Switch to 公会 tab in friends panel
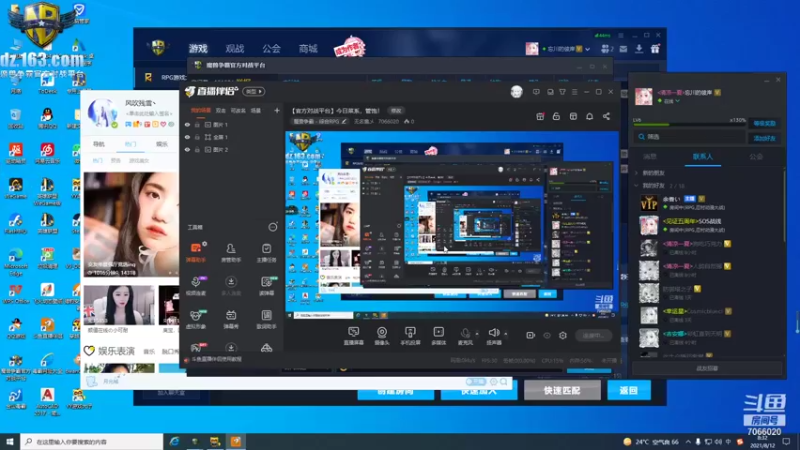Viewport: 800px width, 450px height. pyautogui.click(x=756, y=157)
